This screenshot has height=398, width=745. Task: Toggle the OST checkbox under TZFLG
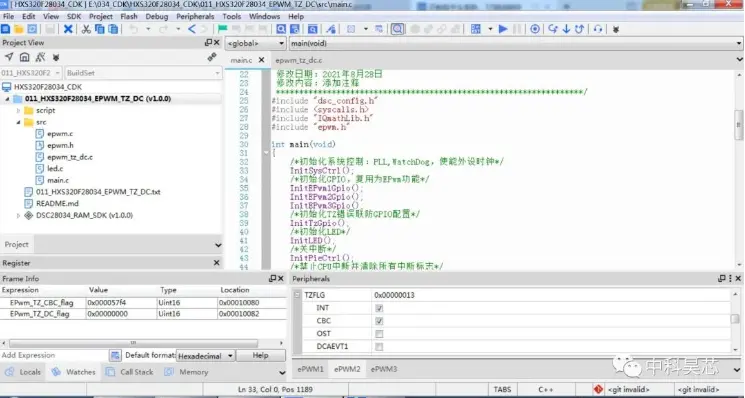click(379, 334)
